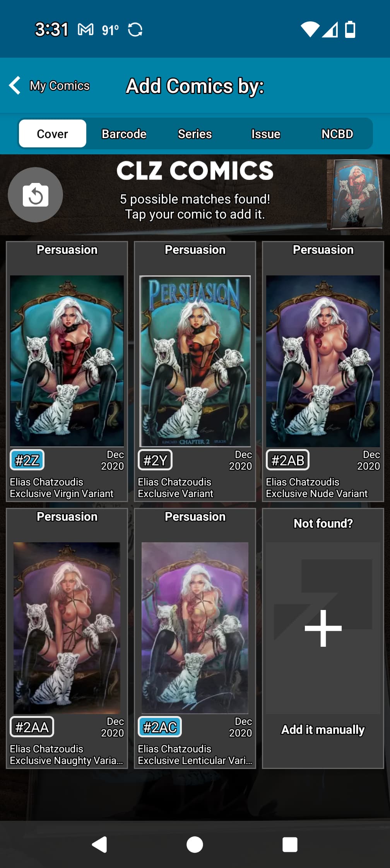Tap the Android back navigation button

click(x=99, y=844)
